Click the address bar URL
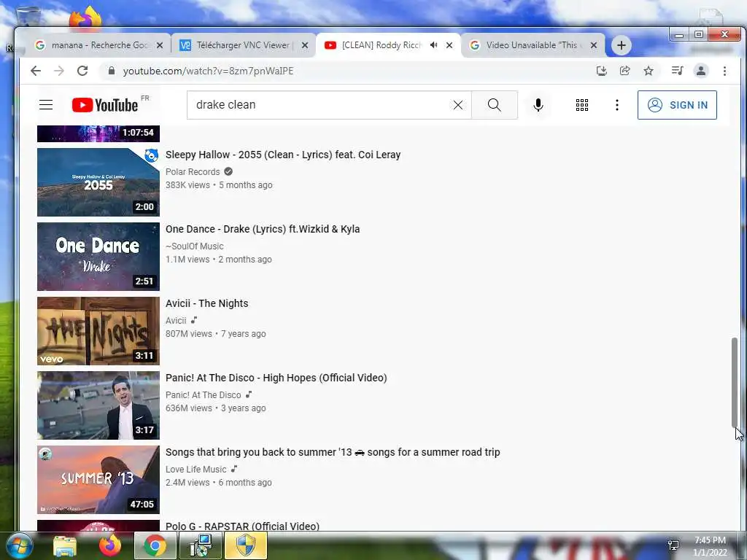This screenshot has height=560, width=747. pyautogui.click(x=208, y=71)
